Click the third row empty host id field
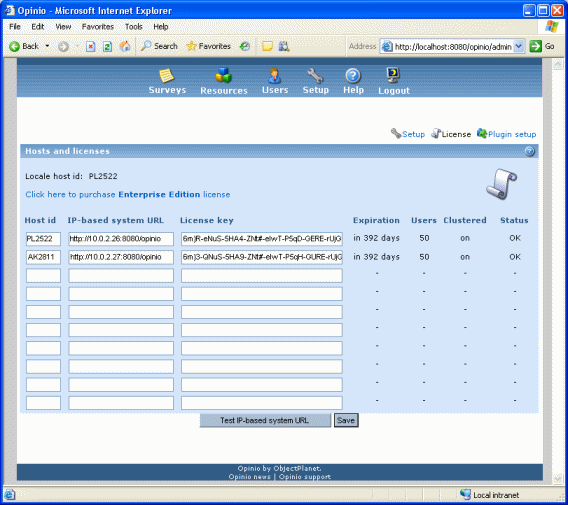This screenshot has height=505, width=568. [x=43, y=276]
